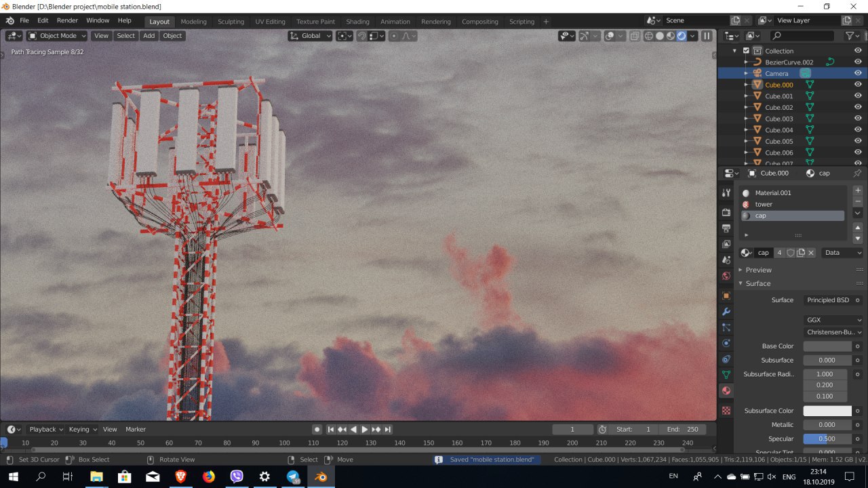Open the Texture properties tab

726,411
